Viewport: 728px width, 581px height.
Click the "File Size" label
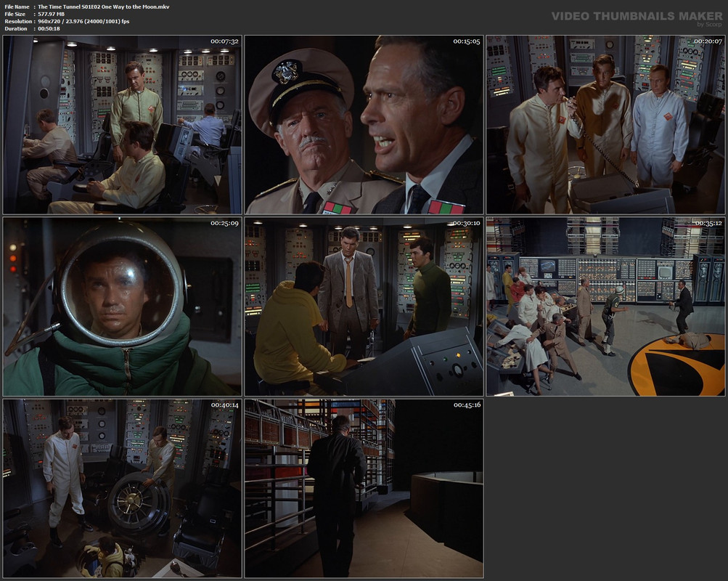tap(15, 14)
